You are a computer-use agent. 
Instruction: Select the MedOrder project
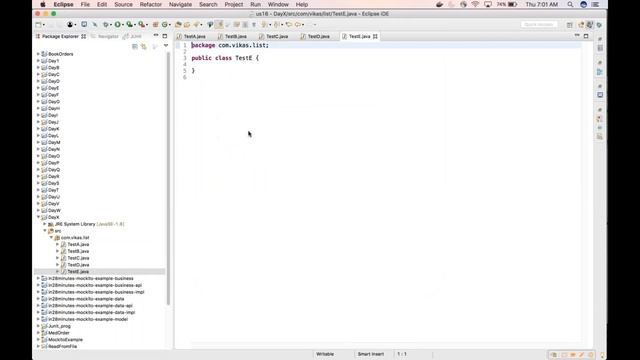[x=58, y=333]
